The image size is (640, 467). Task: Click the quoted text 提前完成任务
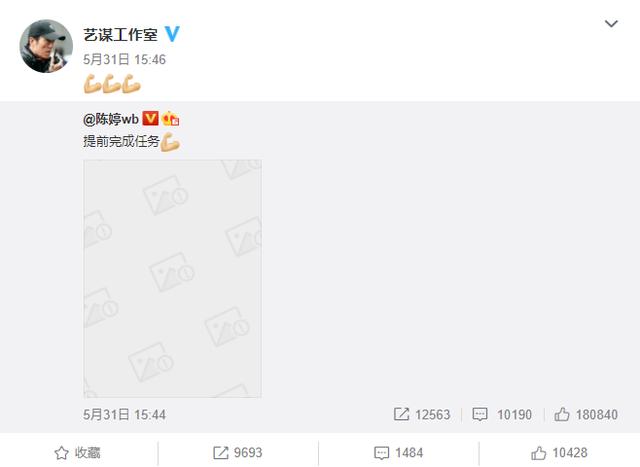(121, 141)
